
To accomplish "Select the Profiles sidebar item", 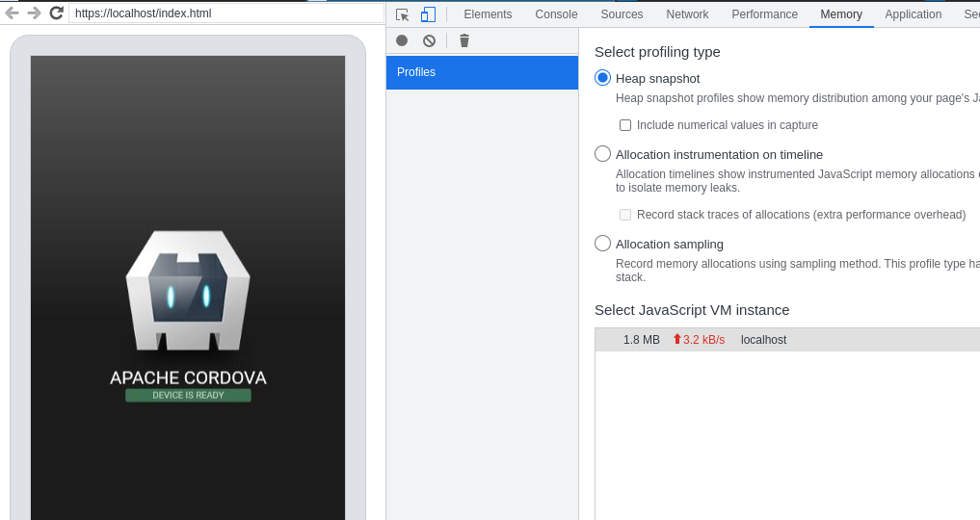I will [482, 72].
